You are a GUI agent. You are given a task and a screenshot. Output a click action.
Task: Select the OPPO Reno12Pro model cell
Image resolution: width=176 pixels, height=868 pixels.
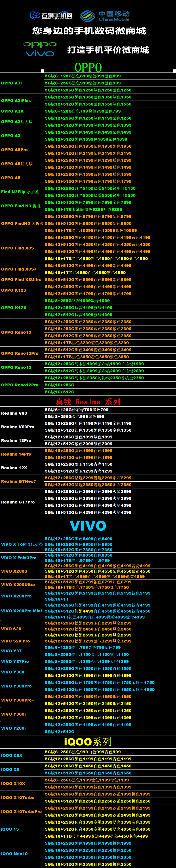(22, 385)
